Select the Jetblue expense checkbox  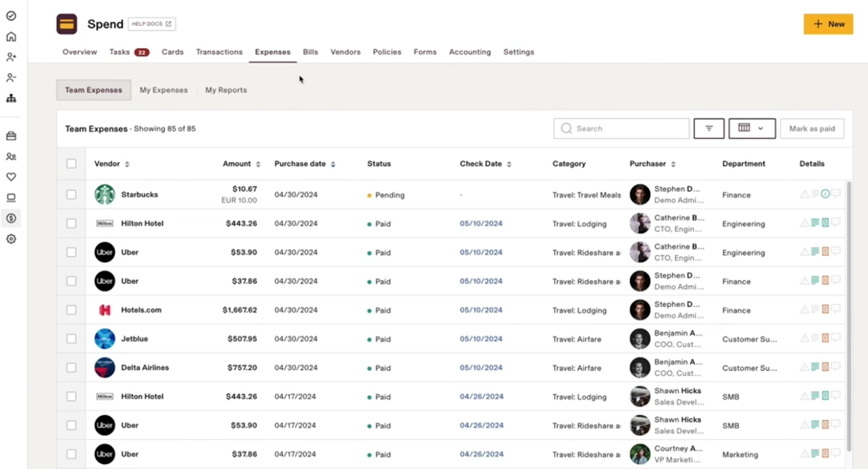72,339
